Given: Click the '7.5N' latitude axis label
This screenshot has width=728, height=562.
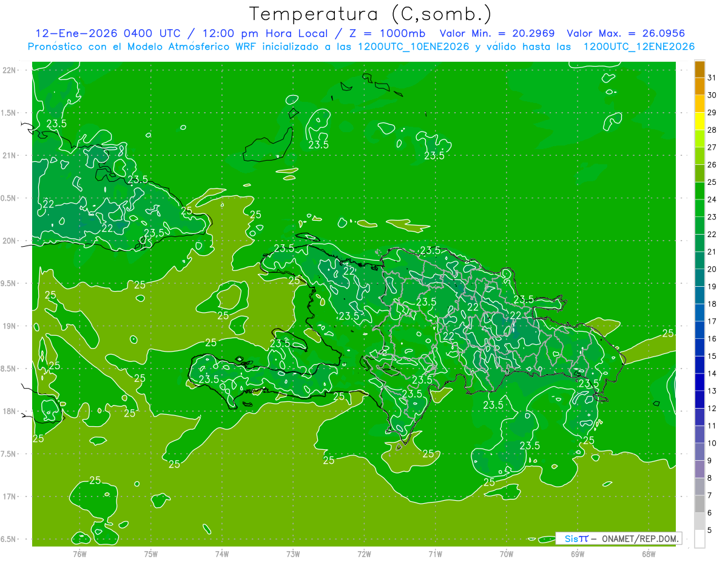Looking at the screenshot, I should 10,454.
